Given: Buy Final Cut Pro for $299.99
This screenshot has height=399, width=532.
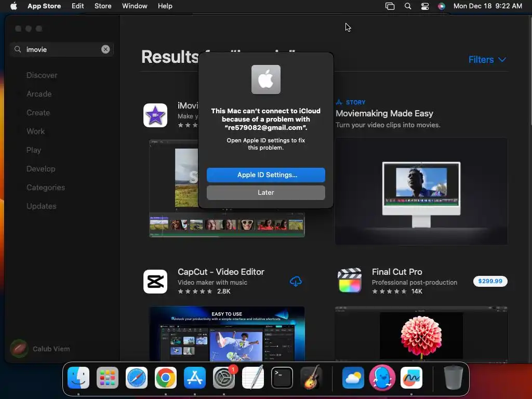Looking at the screenshot, I should tap(490, 281).
